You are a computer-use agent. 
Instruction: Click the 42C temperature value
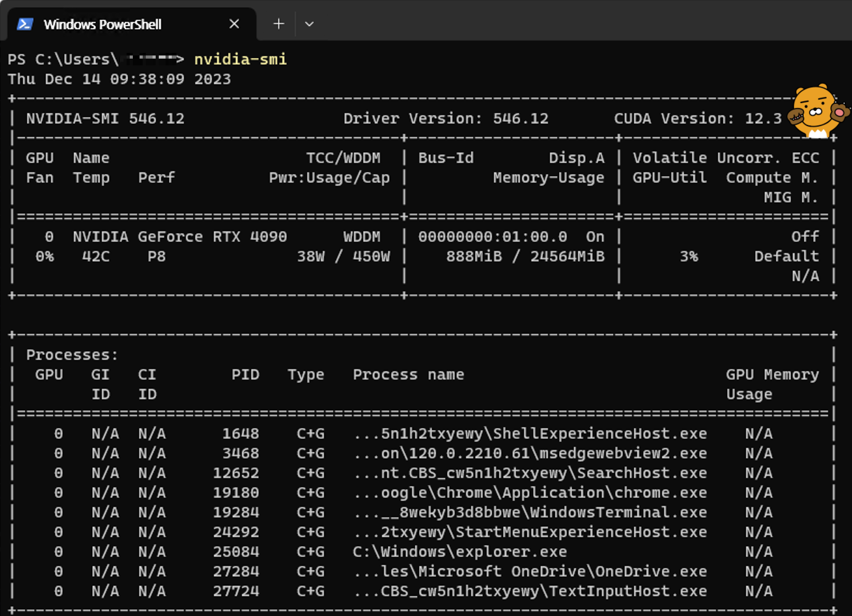click(x=96, y=257)
